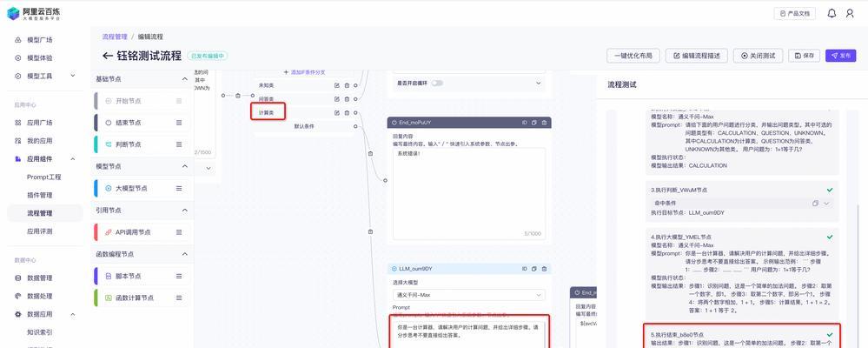Expand the 命中条件 details chevron

coord(826,204)
